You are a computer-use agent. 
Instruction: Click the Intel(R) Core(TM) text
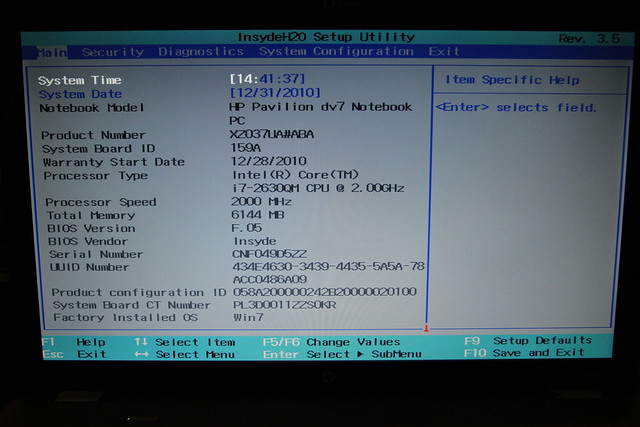point(296,175)
